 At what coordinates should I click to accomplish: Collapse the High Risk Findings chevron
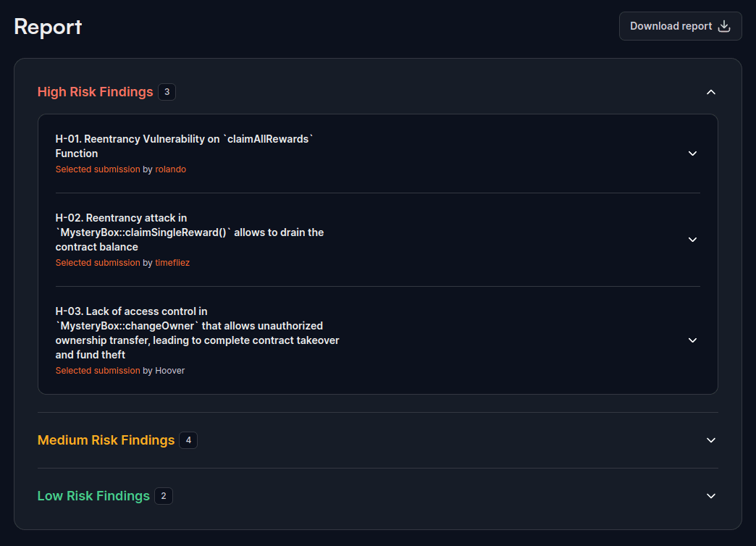coord(710,92)
